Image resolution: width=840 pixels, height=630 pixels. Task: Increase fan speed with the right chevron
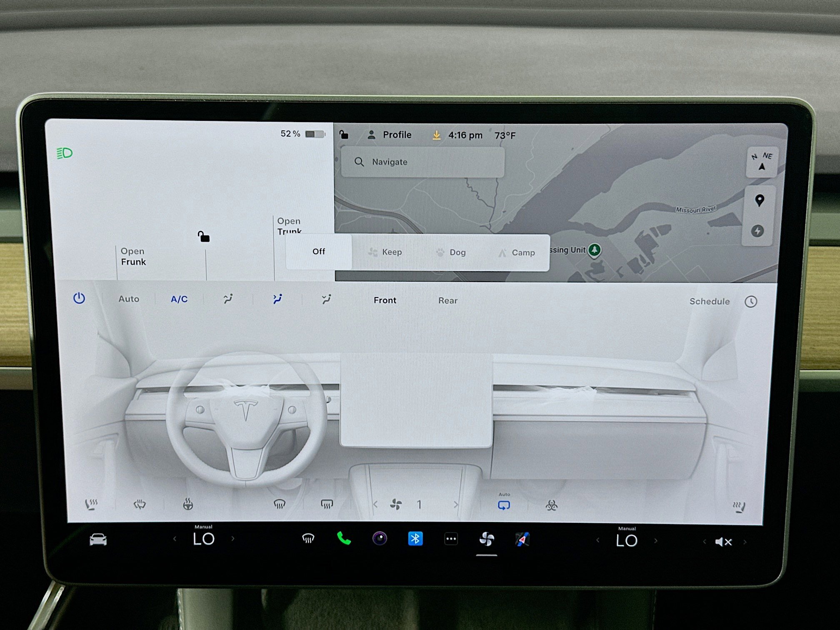click(455, 504)
